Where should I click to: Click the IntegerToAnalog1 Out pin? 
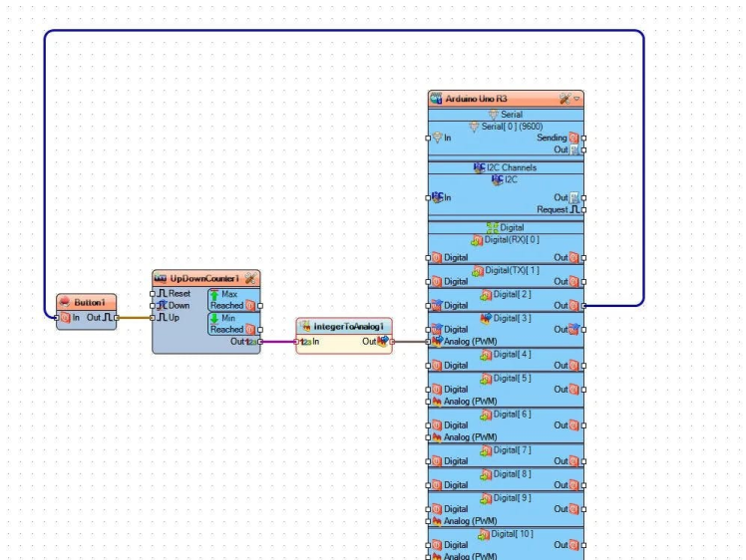pos(392,342)
